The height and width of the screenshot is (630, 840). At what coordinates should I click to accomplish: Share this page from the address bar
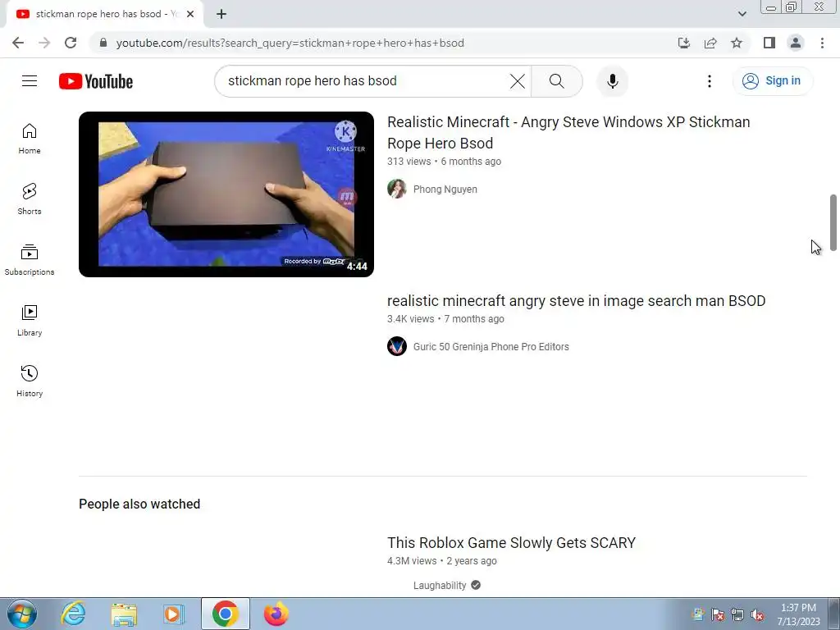(x=710, y=43)
